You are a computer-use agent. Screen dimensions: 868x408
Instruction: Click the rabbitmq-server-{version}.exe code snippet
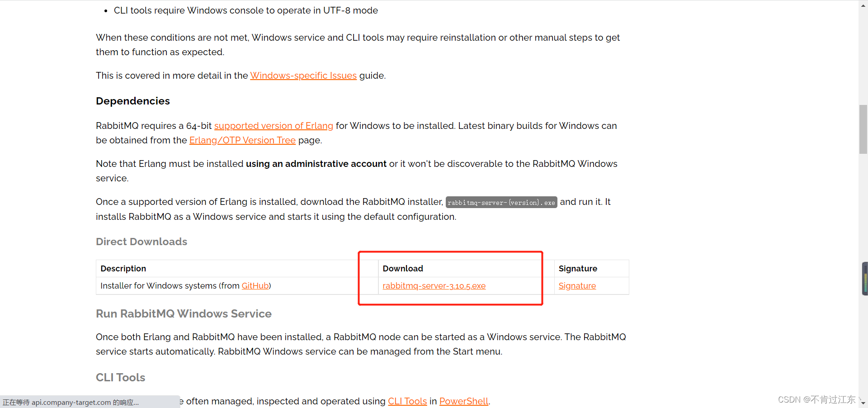click(501, 203)
